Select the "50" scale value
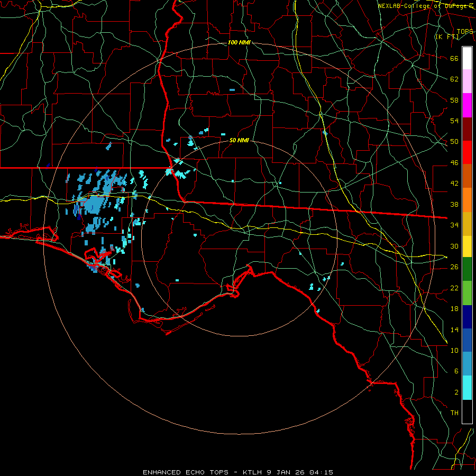Image resolution: width=476 pixels, height=476 pixels. point(454,142)
